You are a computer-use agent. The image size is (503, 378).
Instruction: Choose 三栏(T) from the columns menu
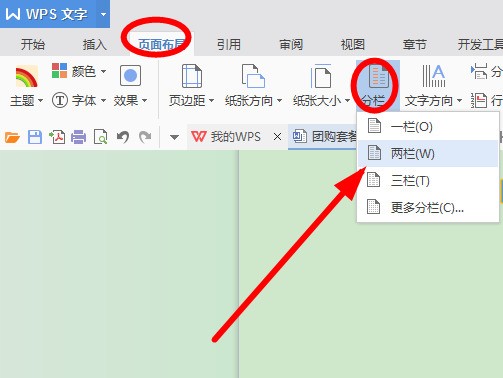pyautogui.click(x=428, y=181)
